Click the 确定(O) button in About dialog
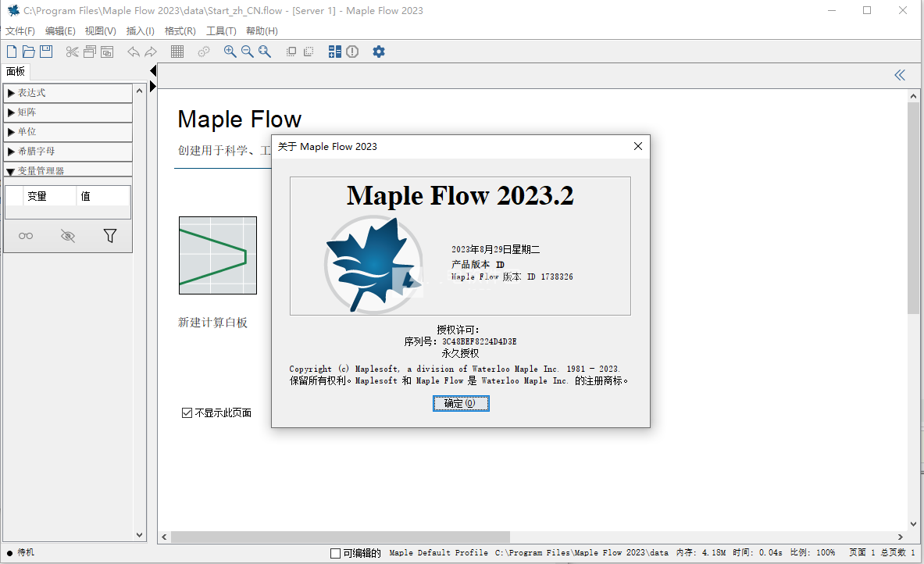 pos(461,403)
